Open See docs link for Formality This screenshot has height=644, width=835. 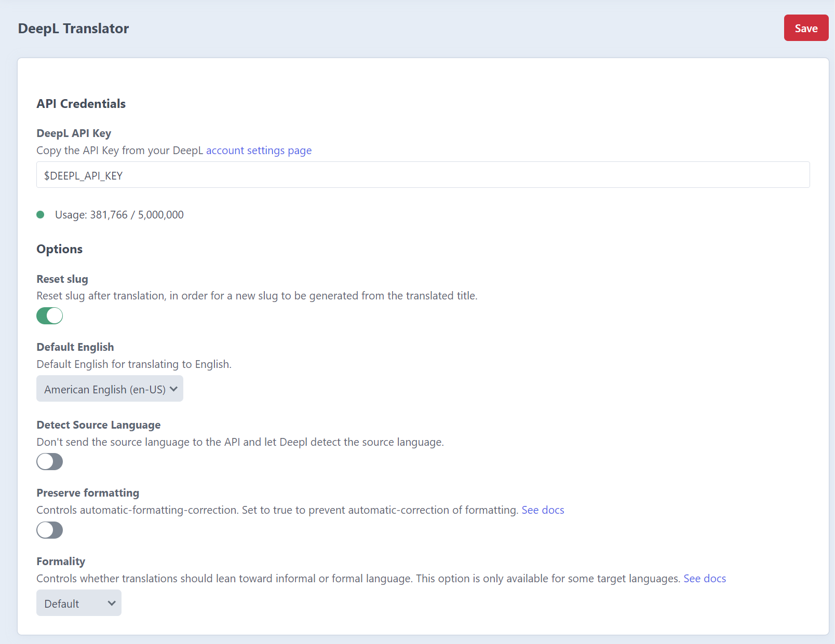(705, 579)
